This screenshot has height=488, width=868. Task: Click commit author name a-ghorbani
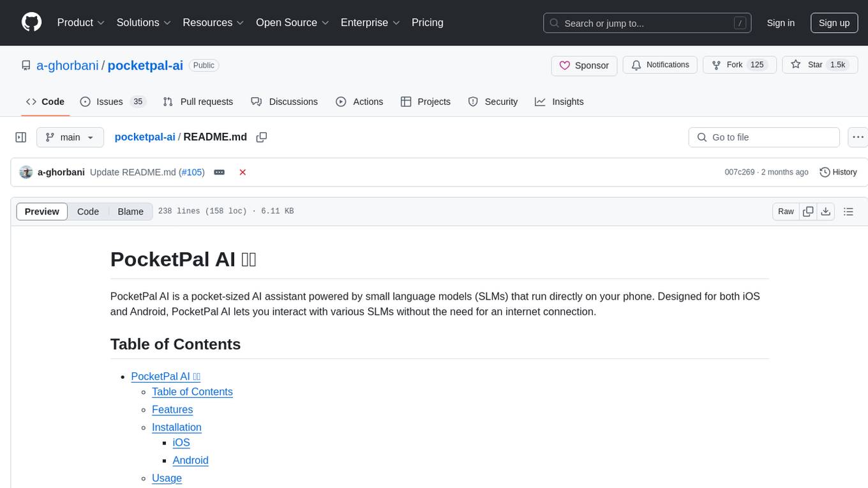61,172
